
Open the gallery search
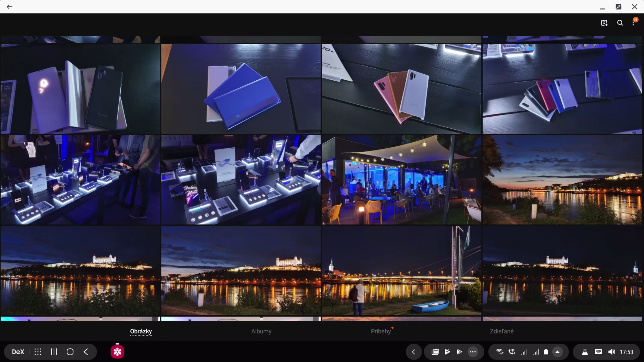[620, 23]
